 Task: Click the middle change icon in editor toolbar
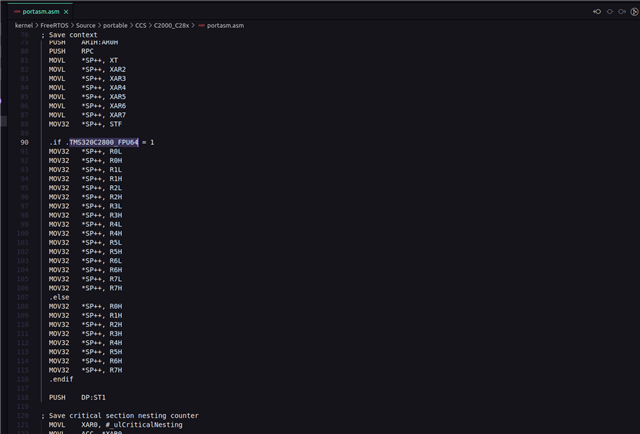610,11
